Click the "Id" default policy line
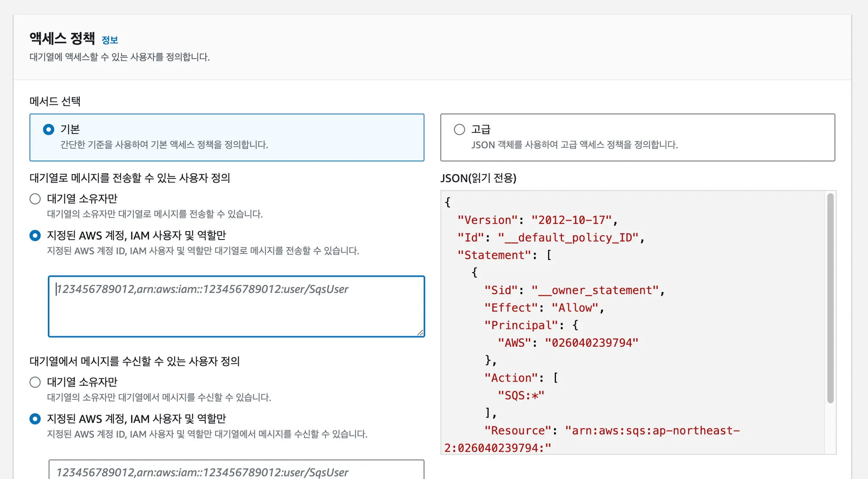 [551, 238]
